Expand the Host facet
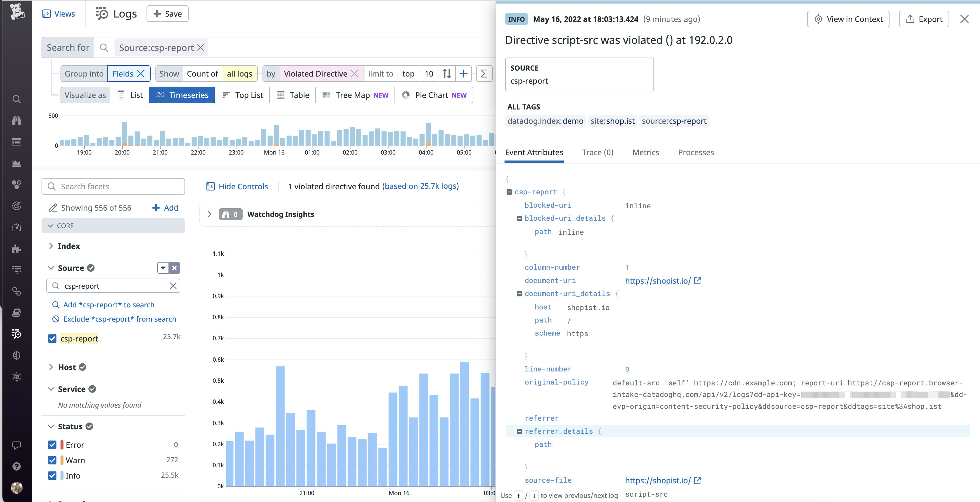Viewport: 980px width, 502px height. pos(51,367)
